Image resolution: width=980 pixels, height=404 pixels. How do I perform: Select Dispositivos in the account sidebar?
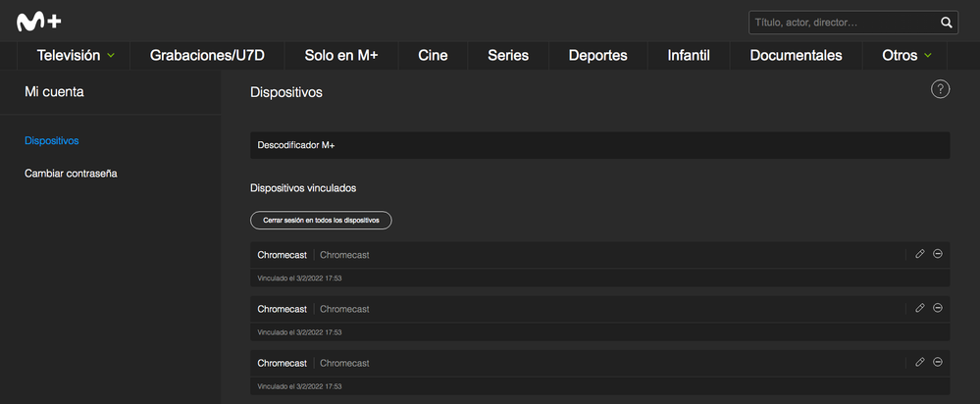pyautogui.click(x=52, y=140)
